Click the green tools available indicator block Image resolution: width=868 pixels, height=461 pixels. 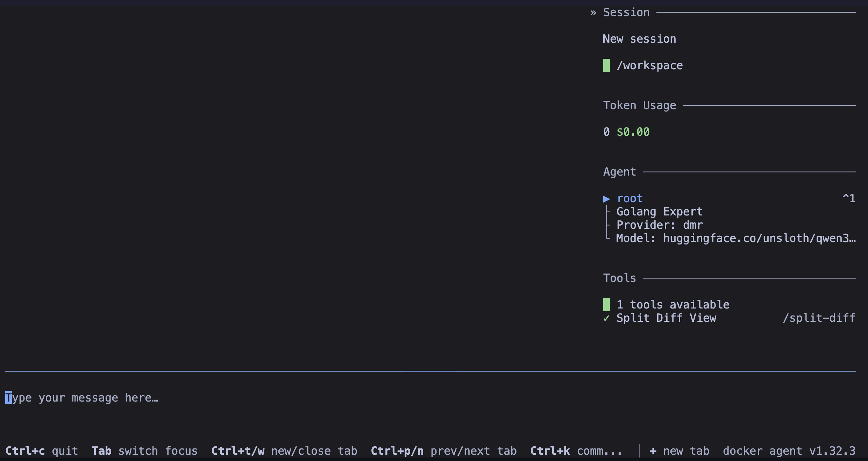coord(606,305)
